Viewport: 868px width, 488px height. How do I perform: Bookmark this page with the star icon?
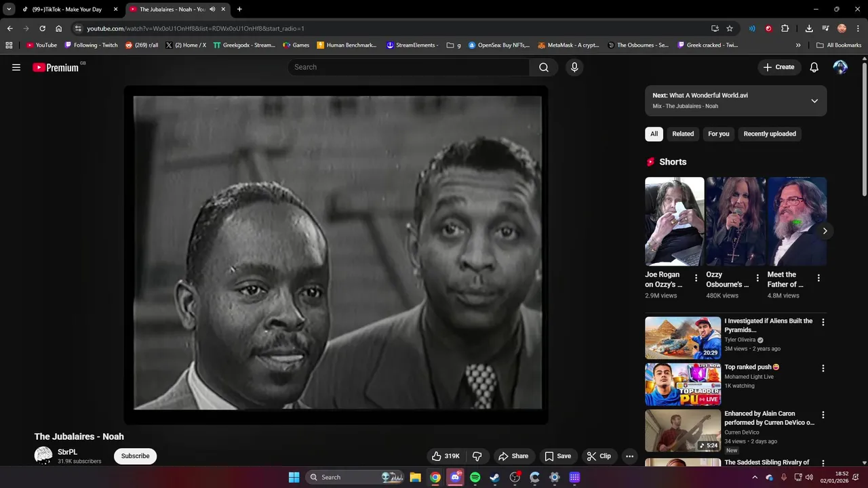coord(730,28)
